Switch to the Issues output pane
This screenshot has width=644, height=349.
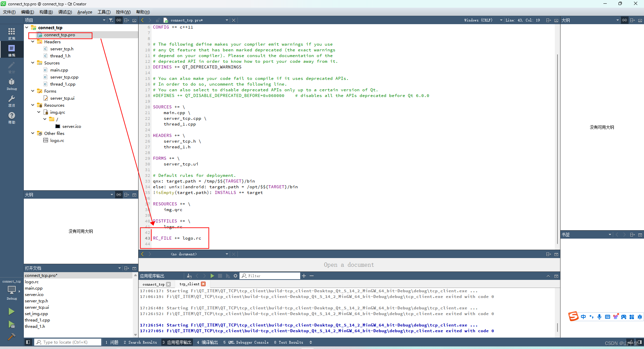coord(112,342)
